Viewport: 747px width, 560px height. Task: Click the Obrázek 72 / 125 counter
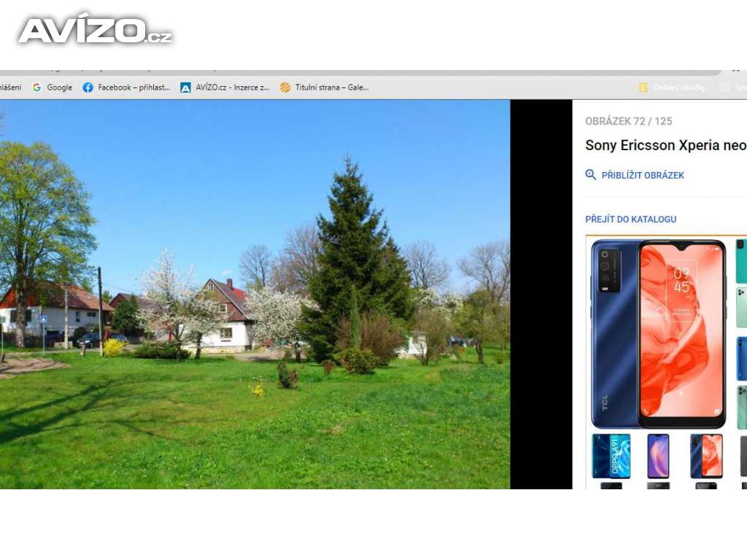[628, 122]
